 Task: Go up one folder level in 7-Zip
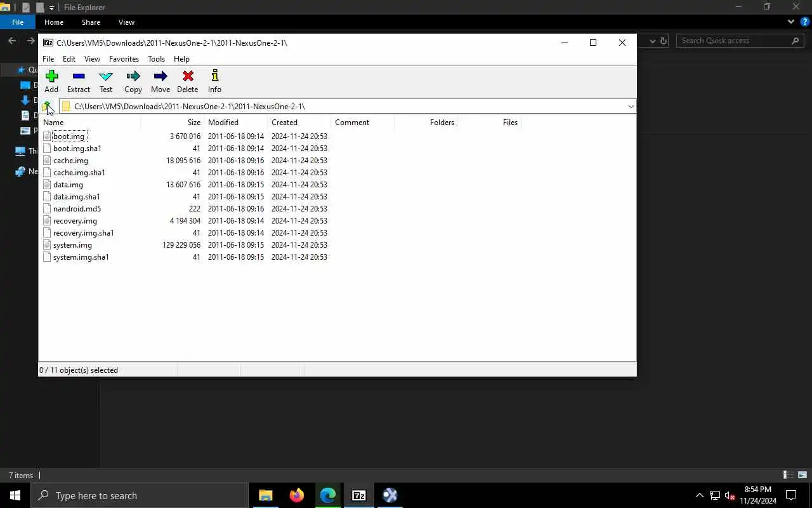47,107
